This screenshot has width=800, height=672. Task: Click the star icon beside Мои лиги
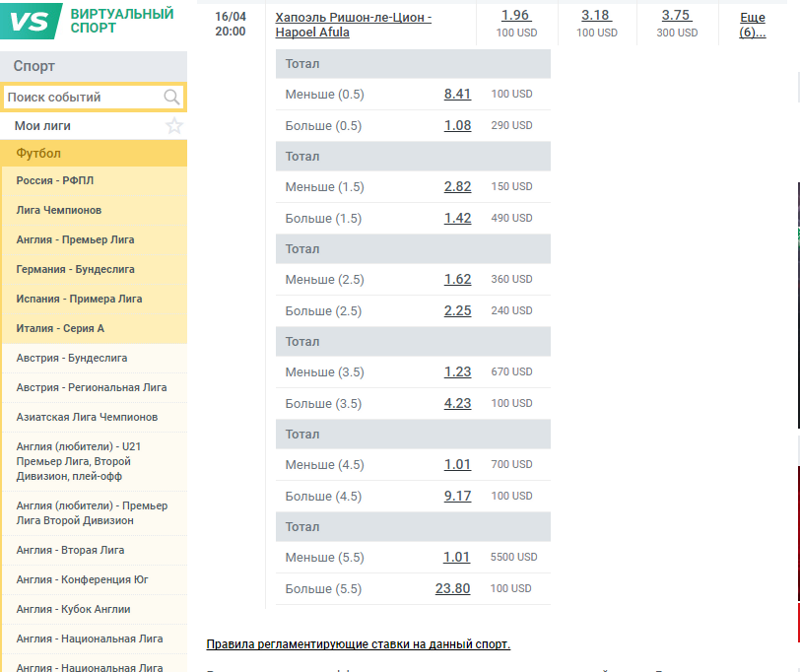tap(174, 126)
